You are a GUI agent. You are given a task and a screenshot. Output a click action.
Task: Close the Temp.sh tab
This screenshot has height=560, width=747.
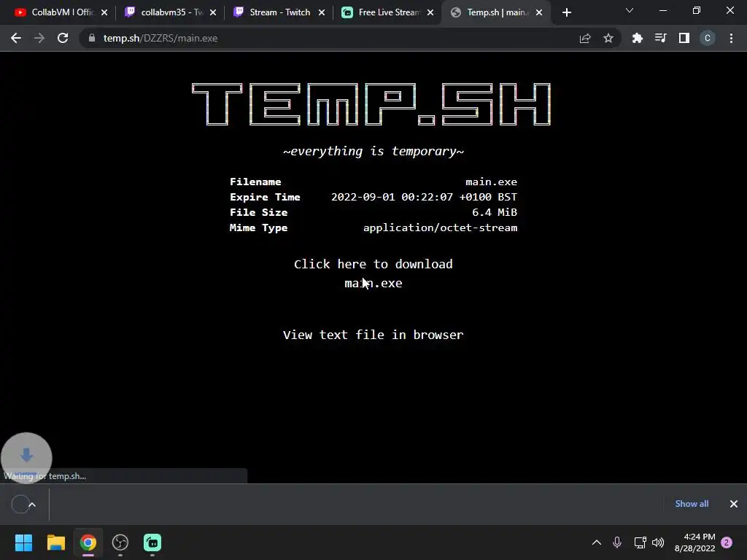pos(539,12)
